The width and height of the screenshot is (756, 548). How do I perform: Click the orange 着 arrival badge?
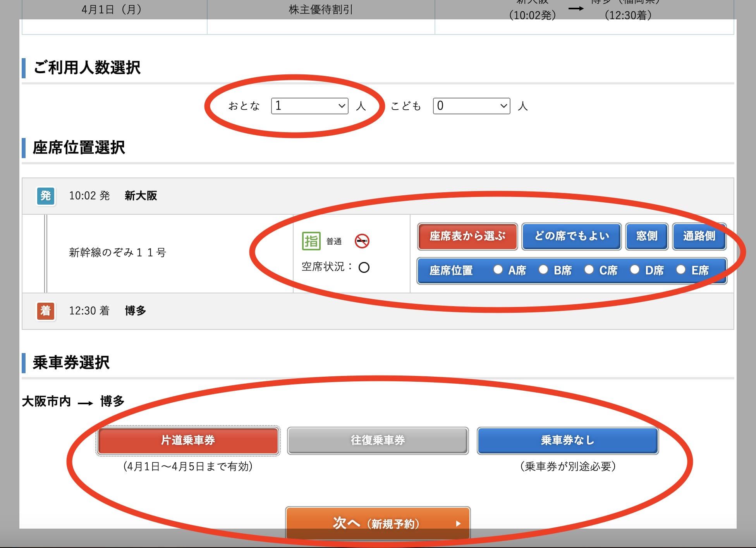(45, 311)
